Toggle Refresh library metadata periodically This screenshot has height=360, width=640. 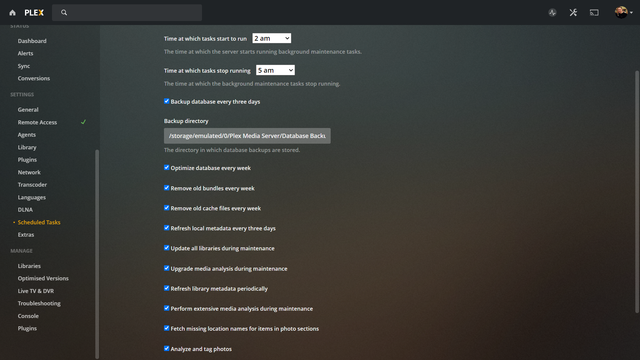(167, 288)
